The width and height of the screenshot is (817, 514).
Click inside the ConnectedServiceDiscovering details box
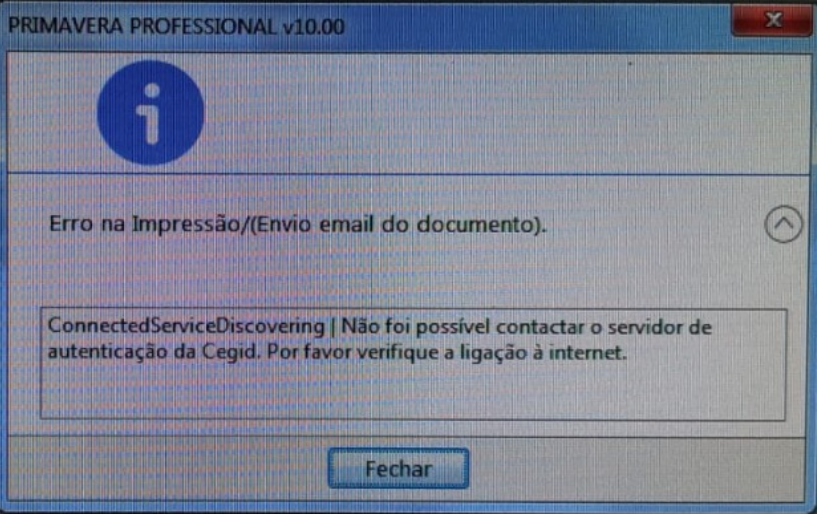tap(413, 364)
